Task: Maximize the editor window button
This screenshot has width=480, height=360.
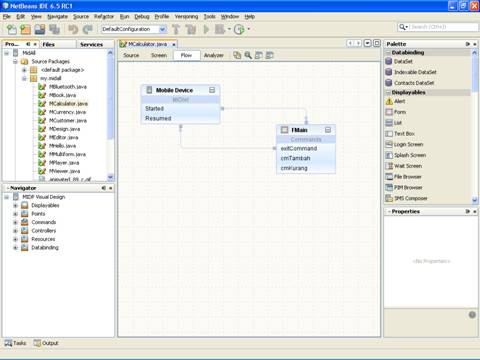Action: [377, 43]
